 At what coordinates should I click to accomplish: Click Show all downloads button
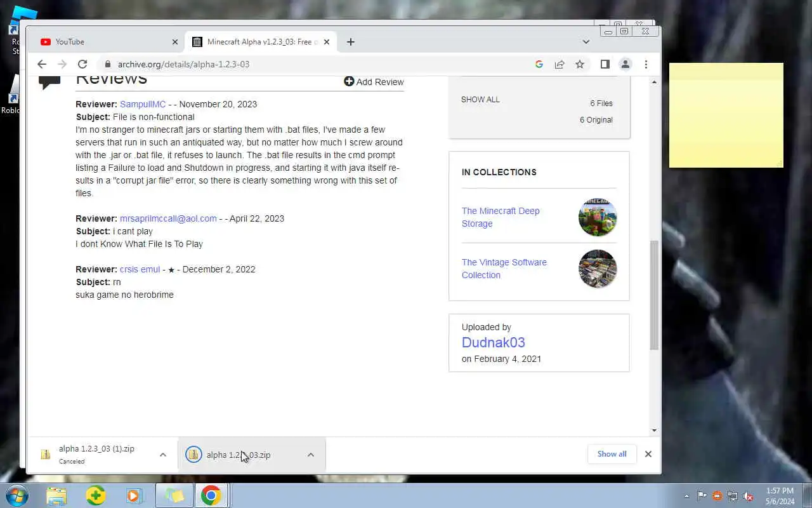tap(612, 454)
